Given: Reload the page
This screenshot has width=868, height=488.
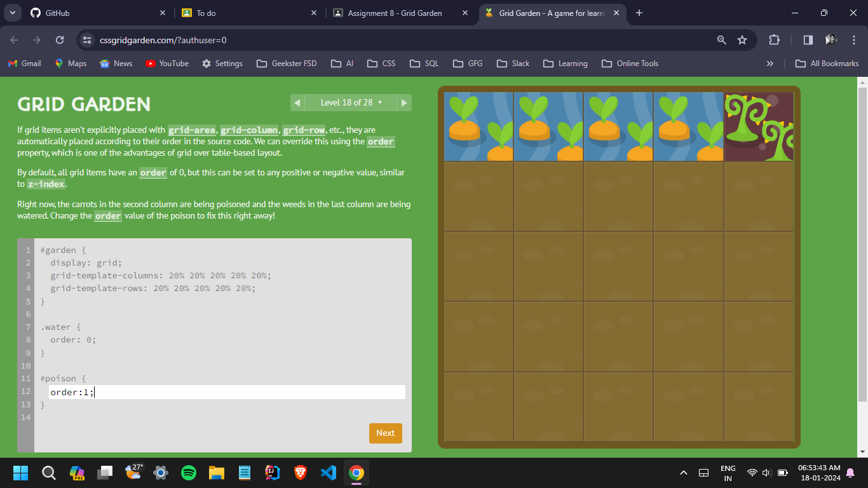Looking at the screenshot, I should point(60,40).
